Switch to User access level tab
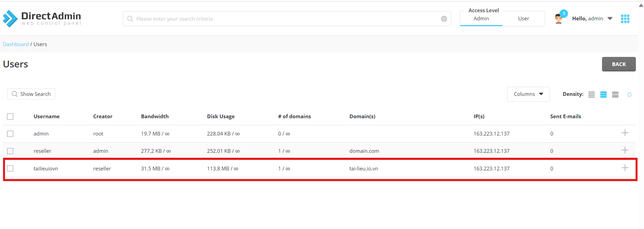This screenshot has height=229, width=644. [x=523, y=19]
